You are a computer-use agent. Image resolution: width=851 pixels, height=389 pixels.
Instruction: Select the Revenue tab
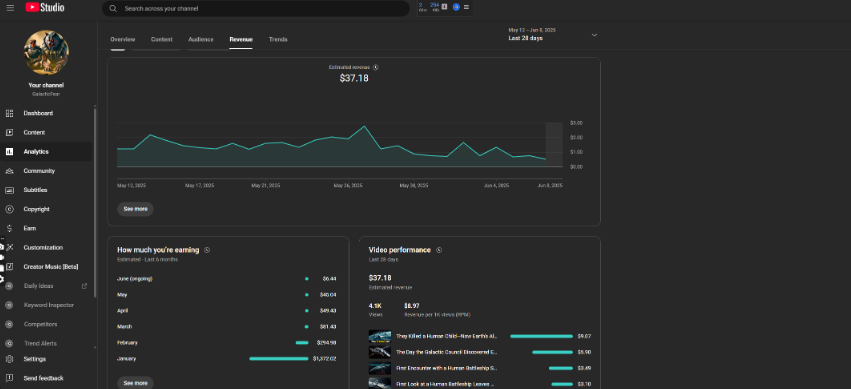(241, 40)
